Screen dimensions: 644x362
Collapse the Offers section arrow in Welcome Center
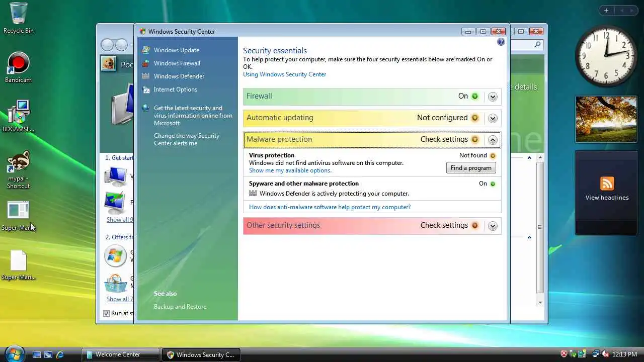point(529,237)
